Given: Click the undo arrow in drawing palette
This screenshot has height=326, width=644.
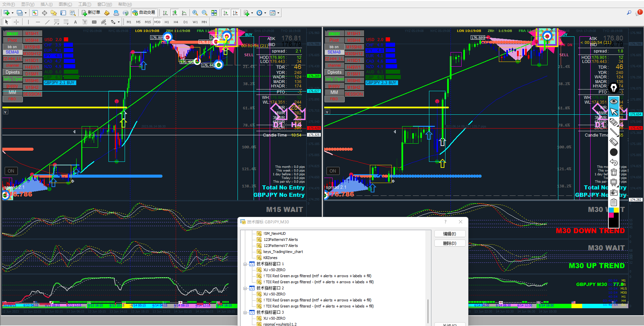Looking at the screenshot, I should coord(613,162).
